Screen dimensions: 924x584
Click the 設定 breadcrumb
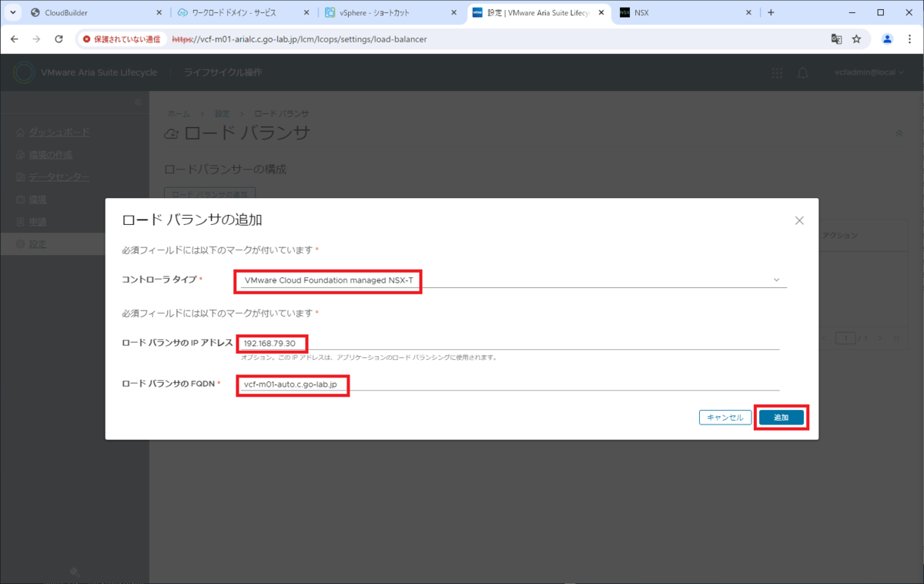pyautogui.click(x=222, y=113)
